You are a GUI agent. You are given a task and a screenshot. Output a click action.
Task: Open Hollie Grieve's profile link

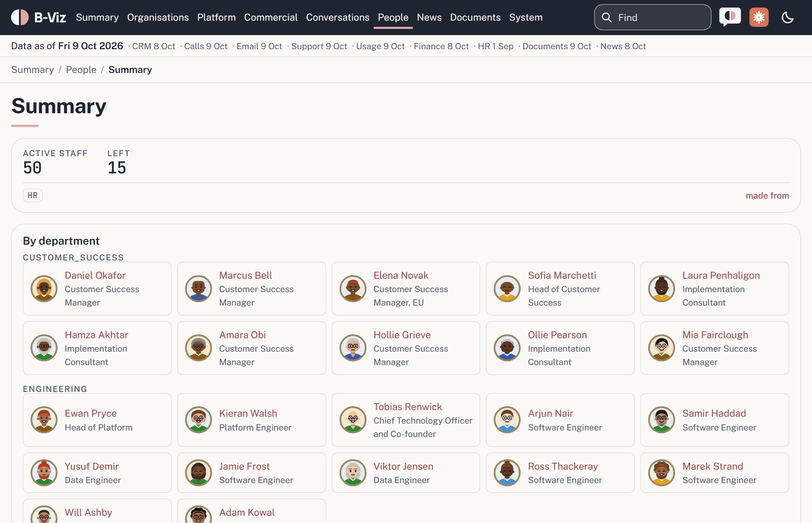(x=402, y=335)
